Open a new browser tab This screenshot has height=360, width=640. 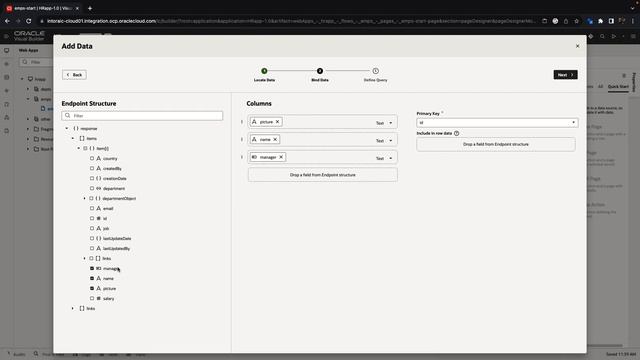(x=90, y=8)
